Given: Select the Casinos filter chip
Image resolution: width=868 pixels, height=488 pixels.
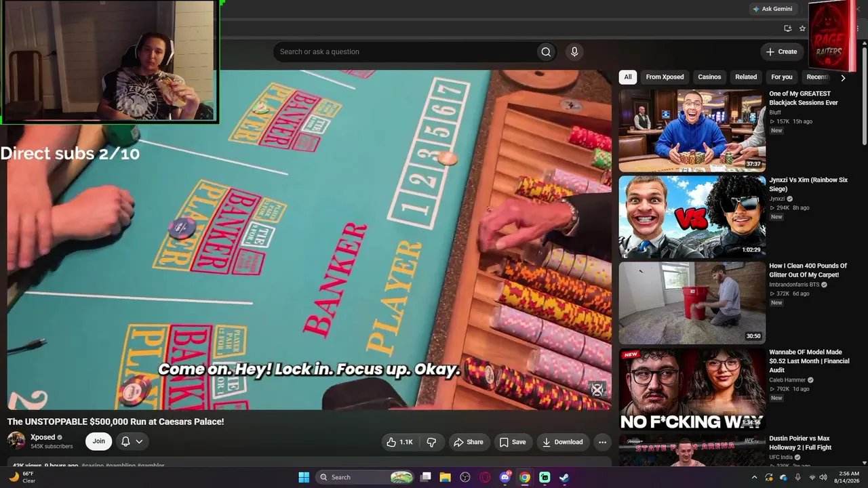Looking at the screenshot, I should pyautogui.click(x=709, y=77).
